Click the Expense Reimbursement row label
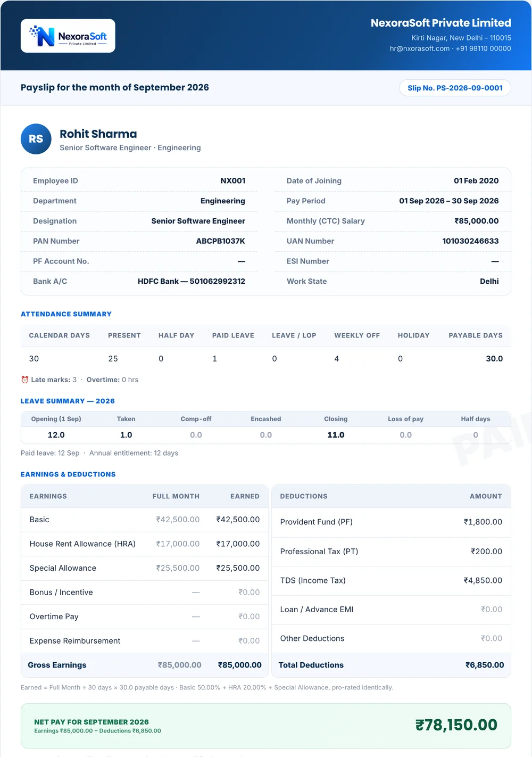Viewport: 532px width, 757px height. point(75,640)
